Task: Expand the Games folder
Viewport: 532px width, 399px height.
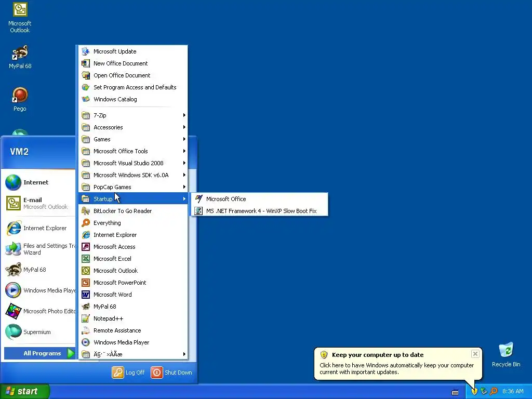Action: [x=133, y=139]
